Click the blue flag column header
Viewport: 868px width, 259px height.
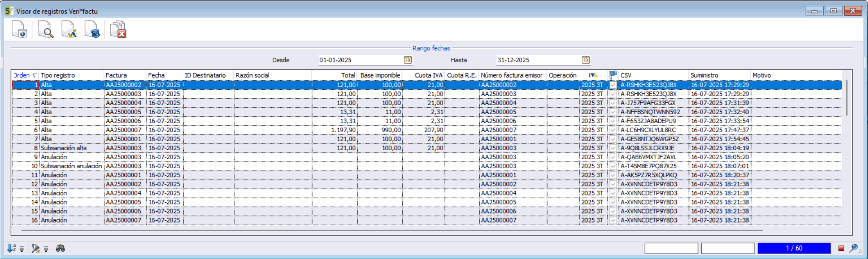613,75
